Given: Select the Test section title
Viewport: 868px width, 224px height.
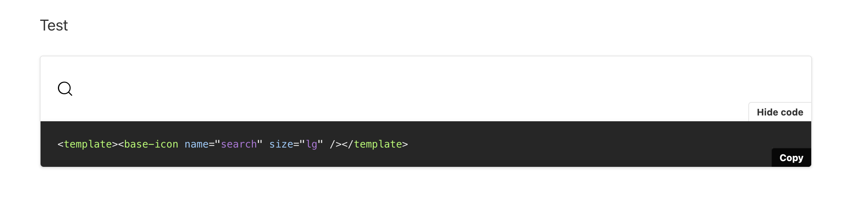Looking at the screenshot, I should pyautogui.click(x=54, y=25).
